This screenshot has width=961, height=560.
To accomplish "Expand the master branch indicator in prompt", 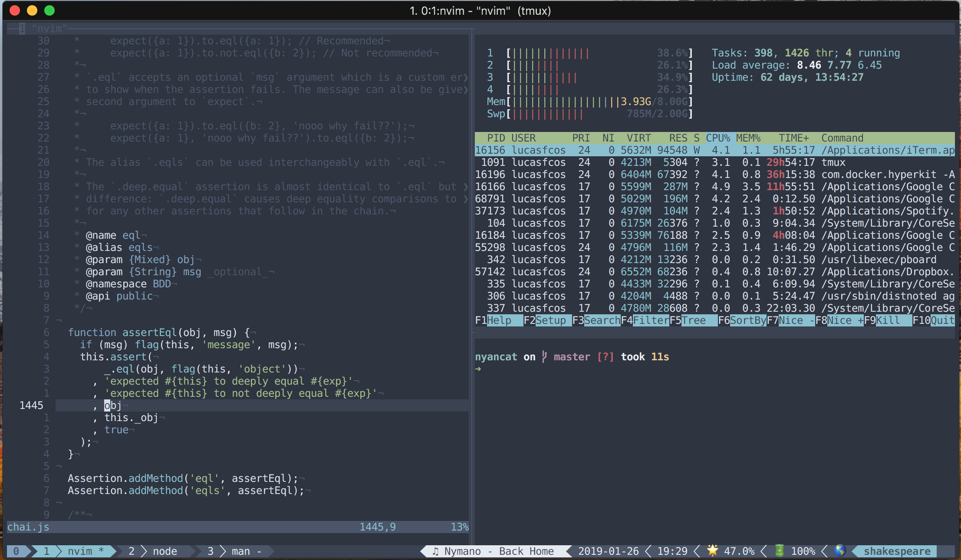I will [572, 357].
